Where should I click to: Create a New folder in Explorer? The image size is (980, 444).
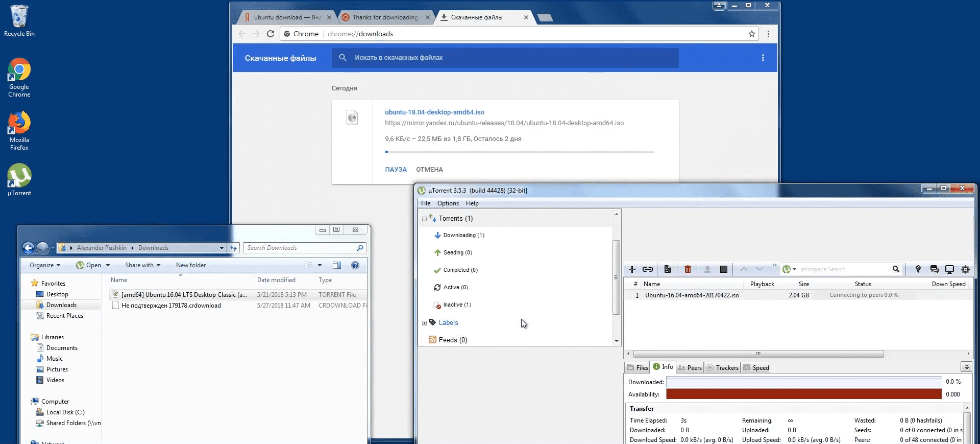tap(191, 265)
